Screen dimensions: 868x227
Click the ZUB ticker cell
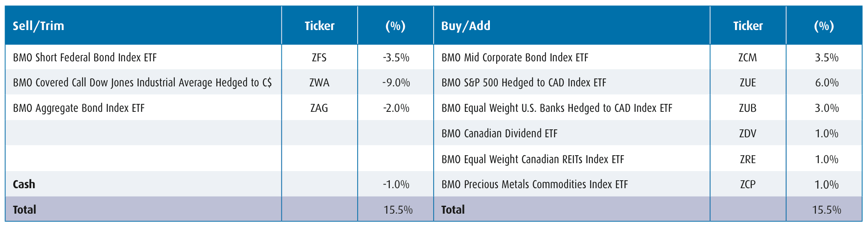click(x=748, y=108)
